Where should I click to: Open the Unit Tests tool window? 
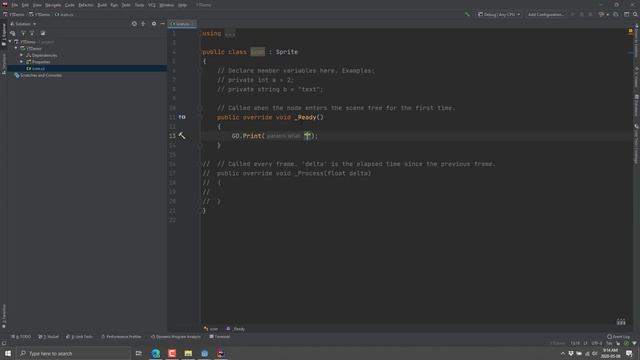[79, 337]
